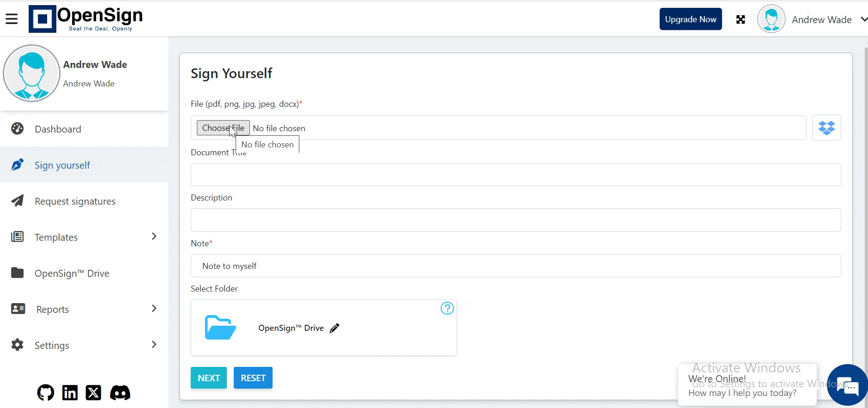Focus the Description input field
The height and width of the screenshot is (408, 868).
pyautogui.click(x=516, y=220)
